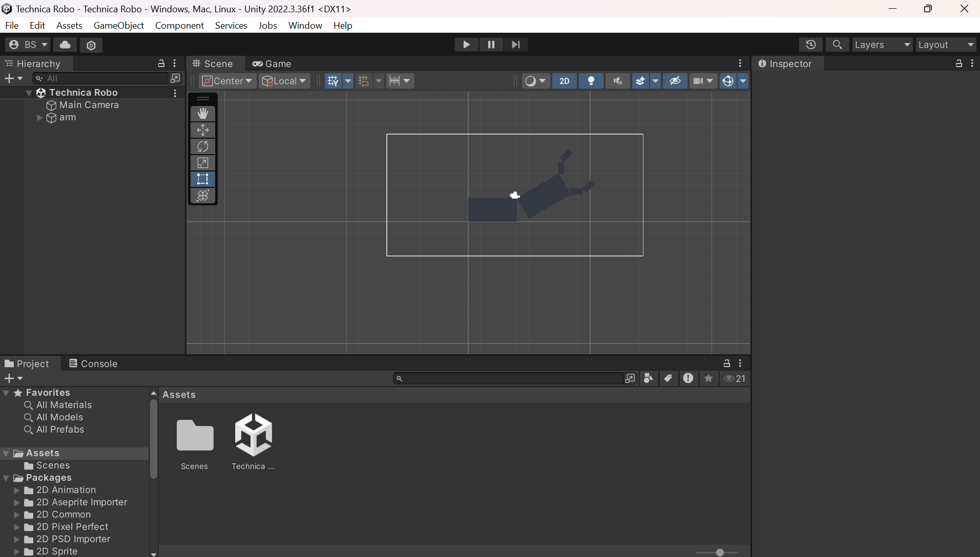This screenshot has height=557, width=980.
Task: Open Layers dropdown
Action: 882,45
